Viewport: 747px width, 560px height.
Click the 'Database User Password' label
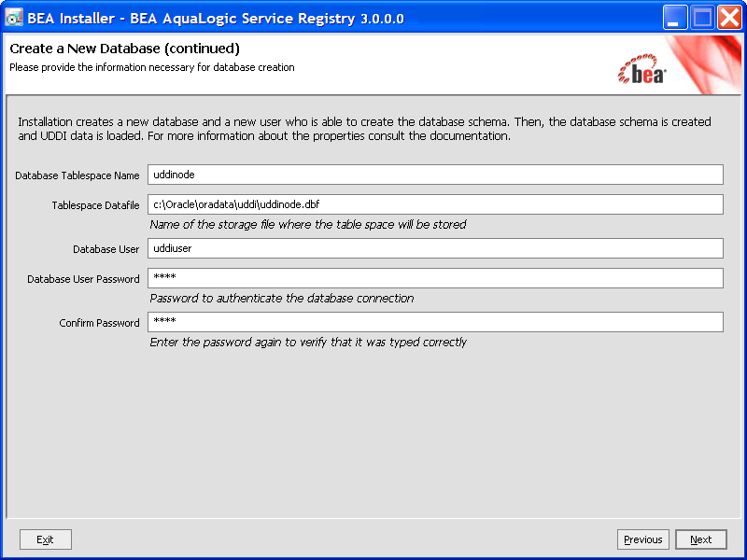(x=83, y=279)
